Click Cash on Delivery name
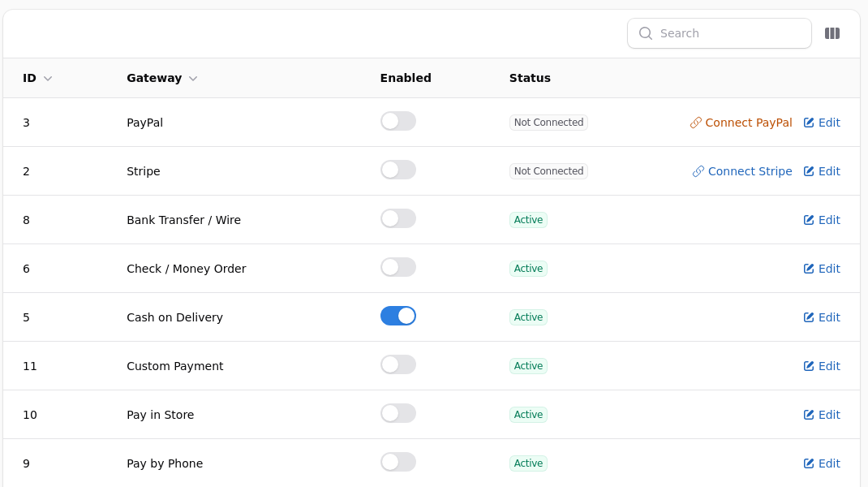This screenshot has height=487, width=868. point(175,317)
